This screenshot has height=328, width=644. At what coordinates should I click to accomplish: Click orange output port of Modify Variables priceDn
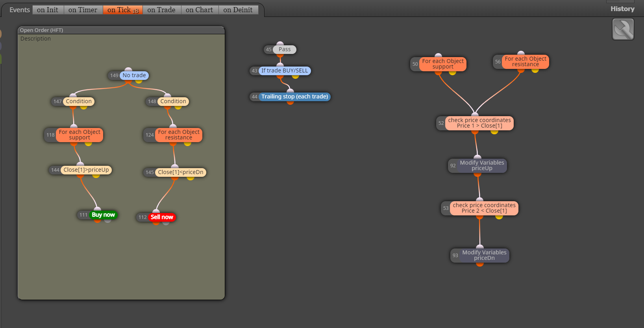pos(480,264)
